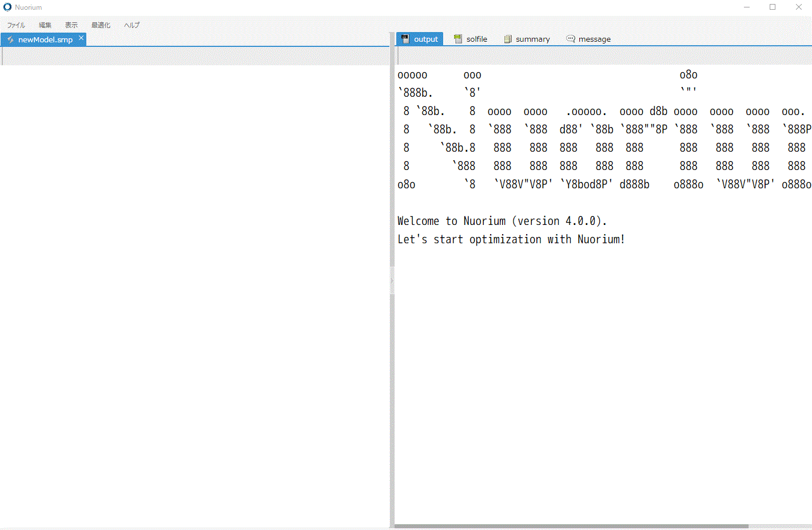Minimize the Nuorium window
This screenshot has height=530, width=812.
point(747,7)
